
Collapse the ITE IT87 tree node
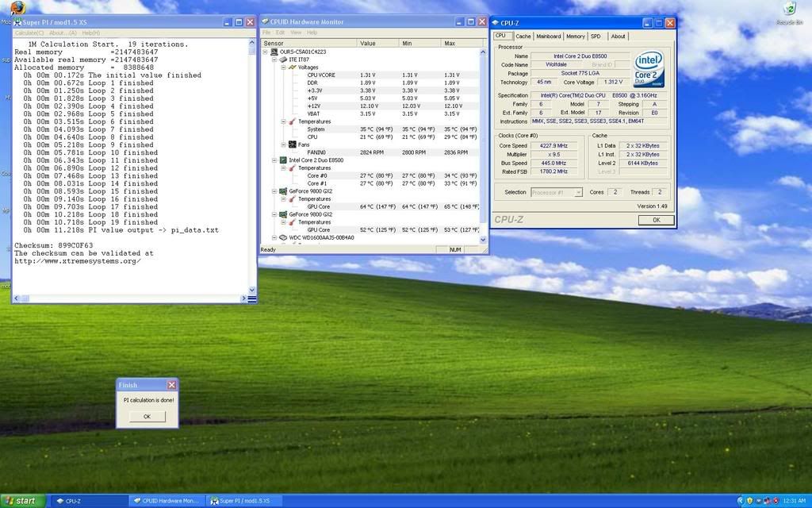[274, 60]
